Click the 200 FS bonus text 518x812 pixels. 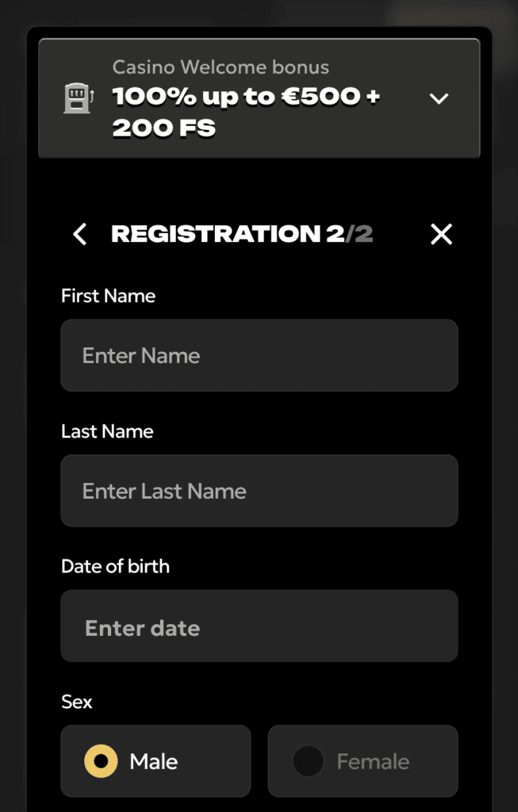tap(163, 128)
